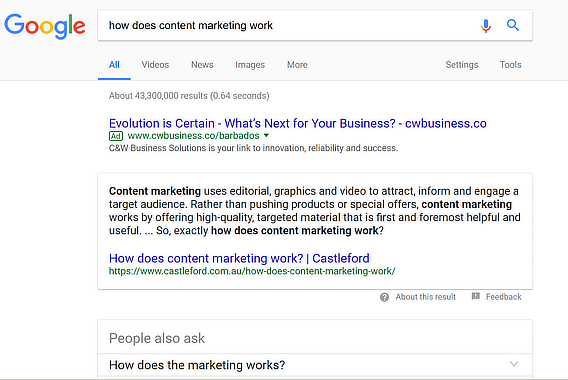Expand the 'How does the marketing works?' chevron
The image size is (568, 380).
[x=514, y=364]
